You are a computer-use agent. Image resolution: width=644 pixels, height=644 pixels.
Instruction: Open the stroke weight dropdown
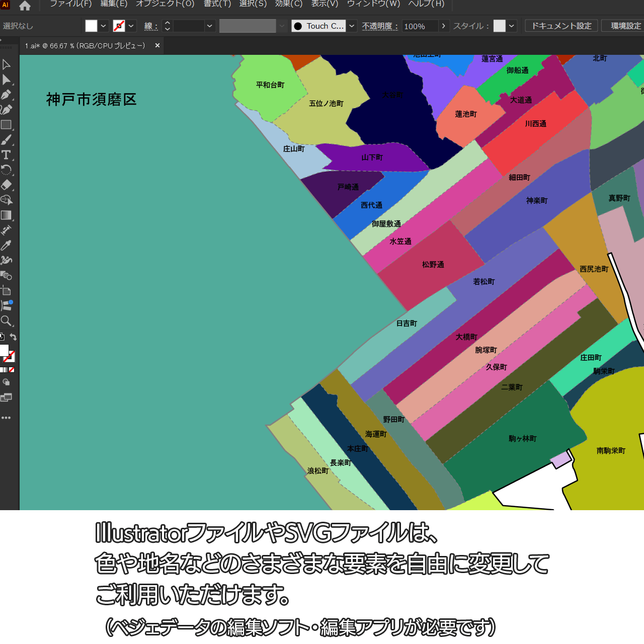[x=209, y=26]
